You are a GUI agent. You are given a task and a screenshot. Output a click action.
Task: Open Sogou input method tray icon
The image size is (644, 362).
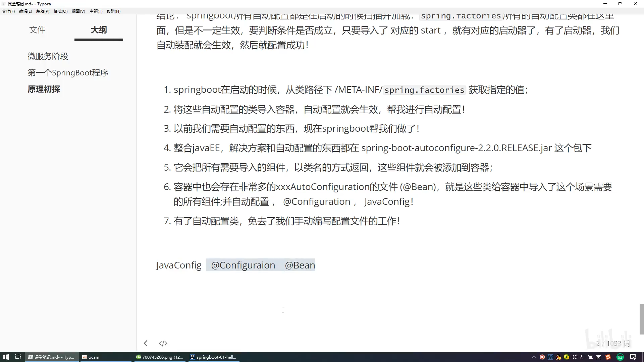click(x=608, y=357)
